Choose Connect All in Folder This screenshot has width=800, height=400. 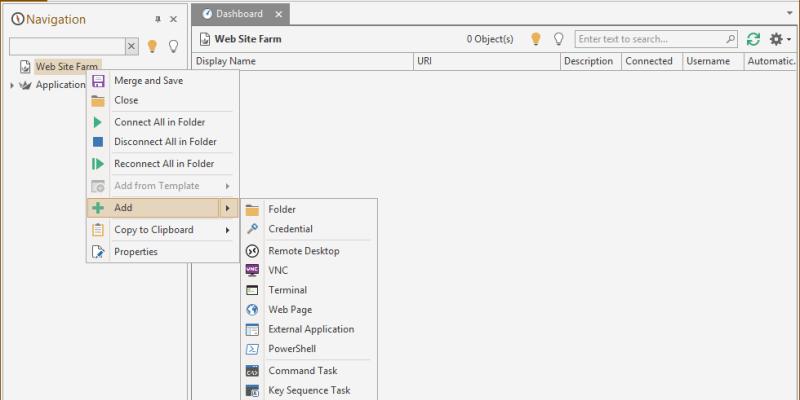point(159,122)
